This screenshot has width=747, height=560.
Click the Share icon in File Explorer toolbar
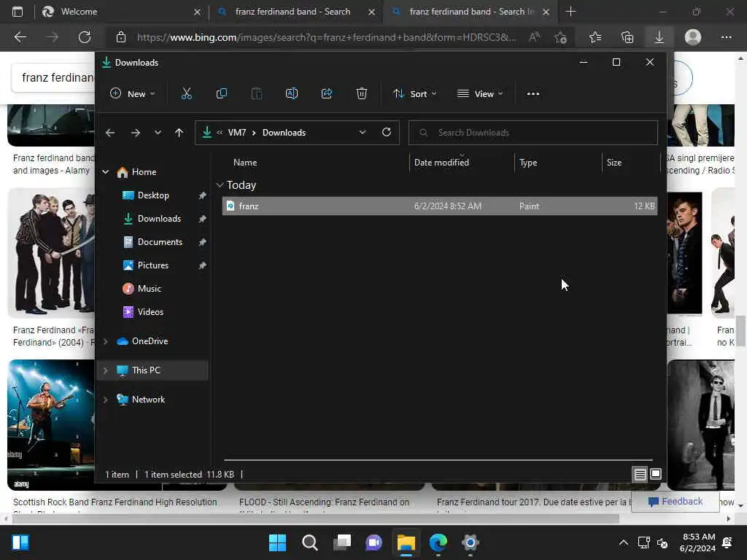[x=327, y=94]
